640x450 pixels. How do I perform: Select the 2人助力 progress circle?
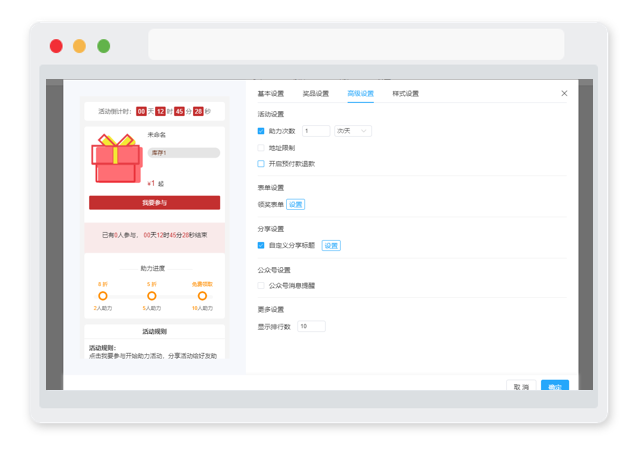point(103,296)
